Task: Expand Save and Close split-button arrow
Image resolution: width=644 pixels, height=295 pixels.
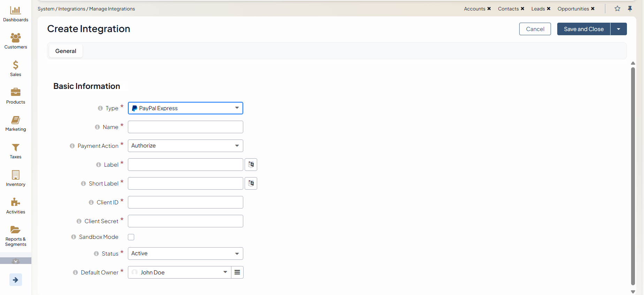Action: click(x=619, y=29)
